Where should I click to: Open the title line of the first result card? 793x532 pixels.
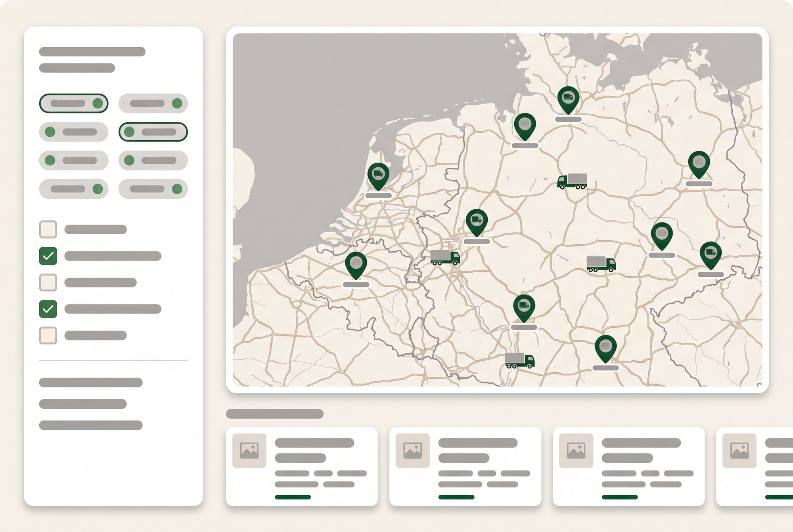(x=314, y=443)
